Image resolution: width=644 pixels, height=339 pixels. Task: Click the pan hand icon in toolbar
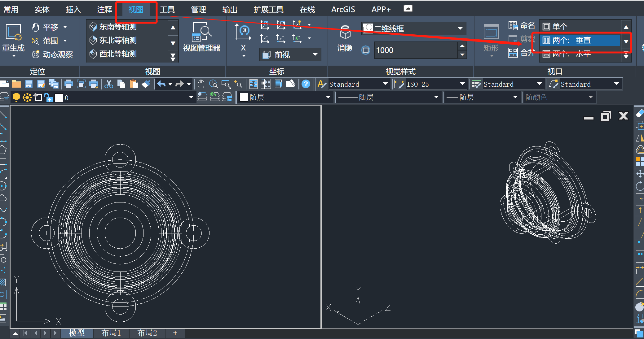pyautogui.click(x=201, y=84)
